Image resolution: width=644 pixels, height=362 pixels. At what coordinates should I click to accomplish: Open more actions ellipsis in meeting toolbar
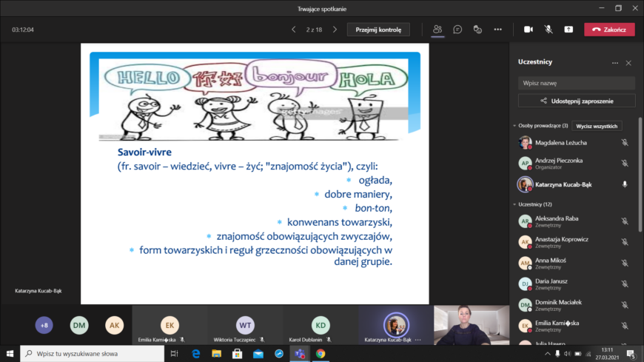coord(497,30)
